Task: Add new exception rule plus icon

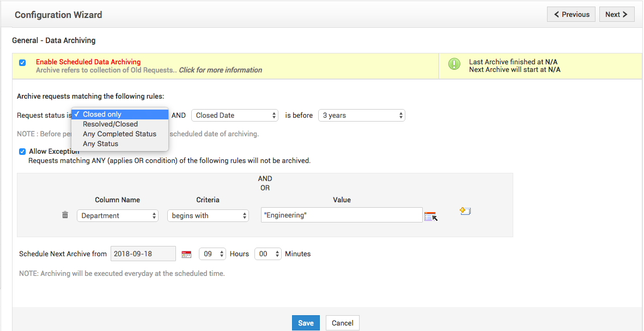Action: [465, 211]
